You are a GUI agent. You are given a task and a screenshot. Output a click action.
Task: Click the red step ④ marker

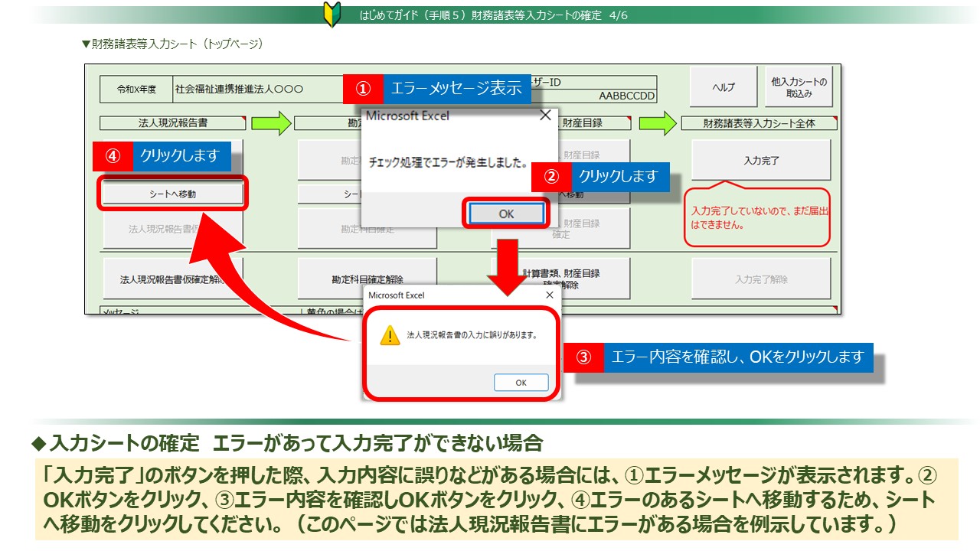(x=113, y=155)
